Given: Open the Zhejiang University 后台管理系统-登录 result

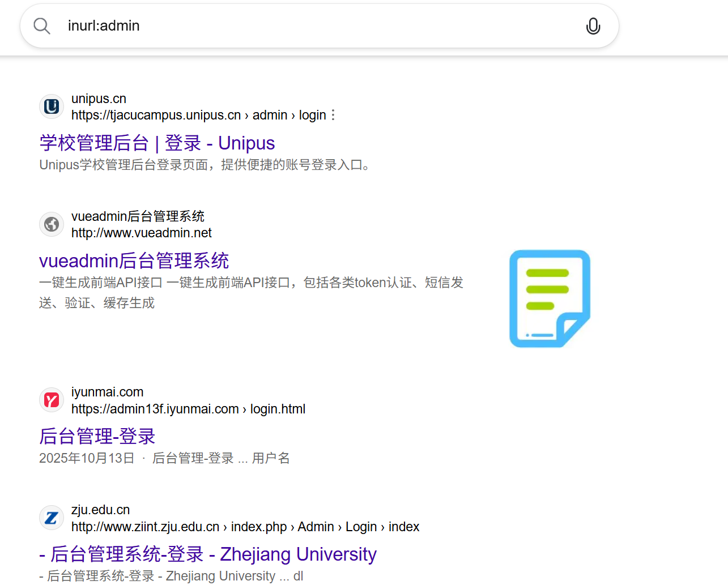Looking at the screenshot, I should tap(208, 554).
